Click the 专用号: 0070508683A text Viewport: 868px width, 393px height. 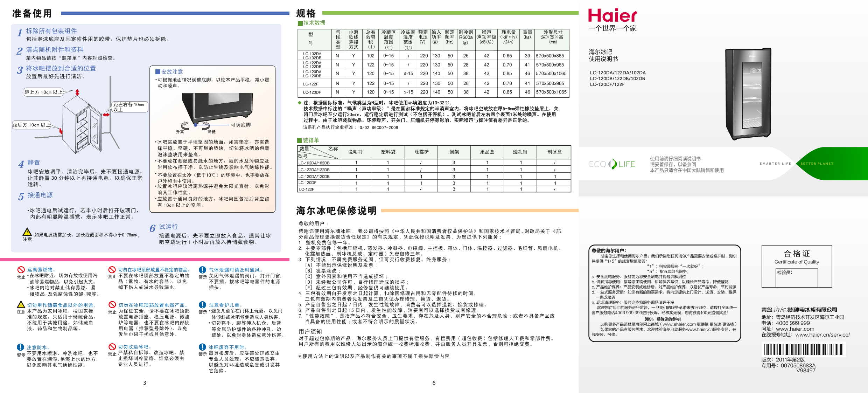pyautogui.click(x=788, y=365)
